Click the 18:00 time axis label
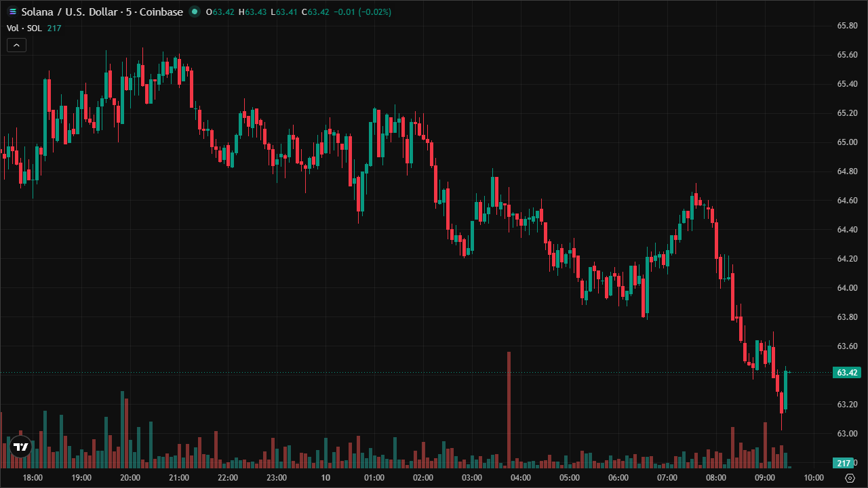Screen dimensions: 868x488 (x=33, y=478)
